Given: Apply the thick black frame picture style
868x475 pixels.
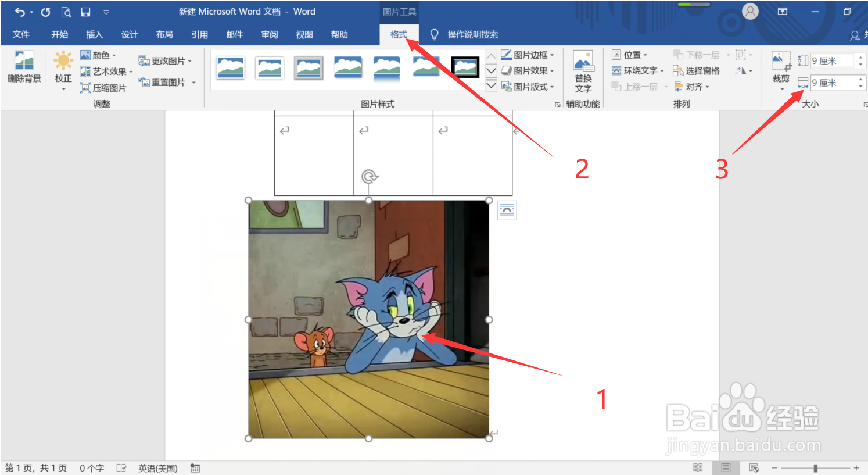Looking at the screenshot, I should (x=465, y=67).
